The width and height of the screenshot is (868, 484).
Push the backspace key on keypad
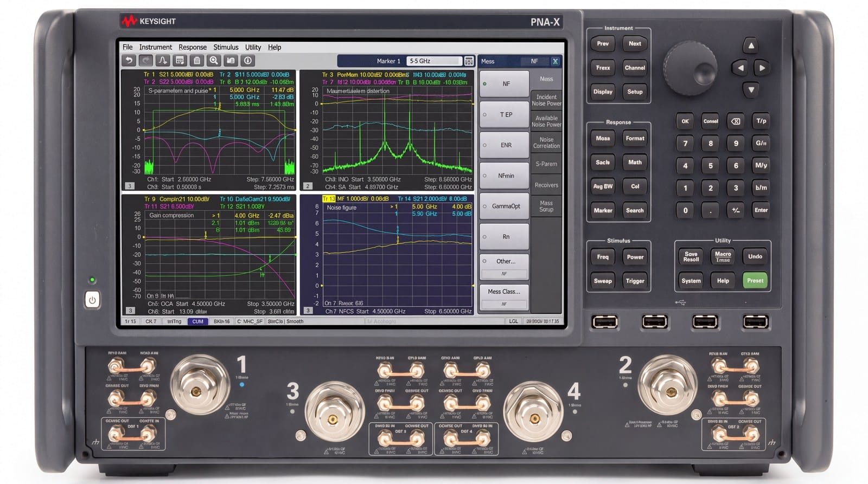point(736,121)
